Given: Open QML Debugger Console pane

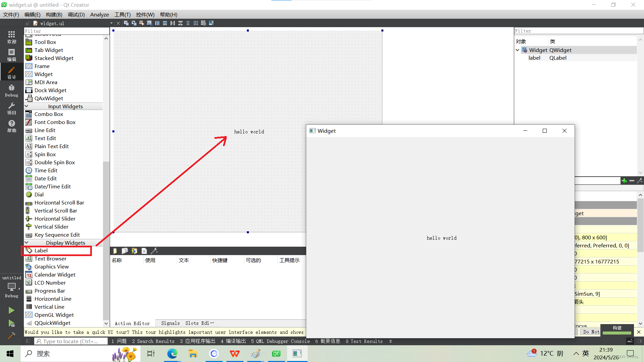Looking at the screenshot, I should click(280, 341).
